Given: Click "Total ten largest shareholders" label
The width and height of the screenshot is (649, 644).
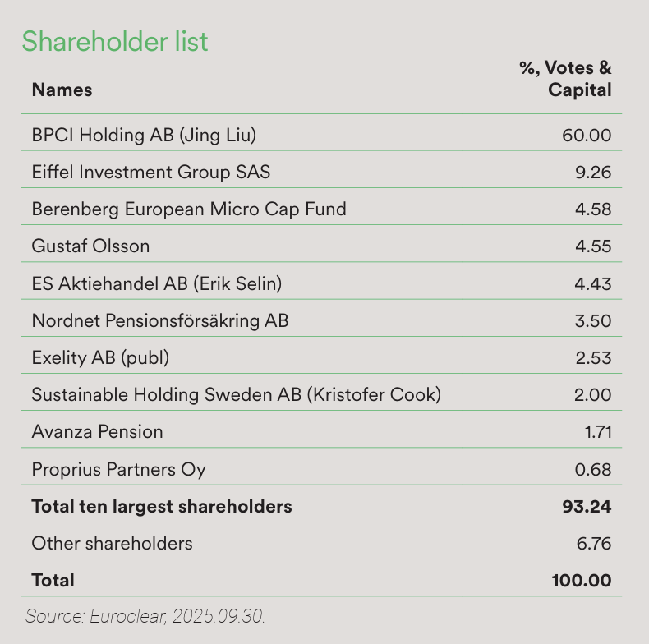Looking at the screenshot, I should click(x=162, y=506).
